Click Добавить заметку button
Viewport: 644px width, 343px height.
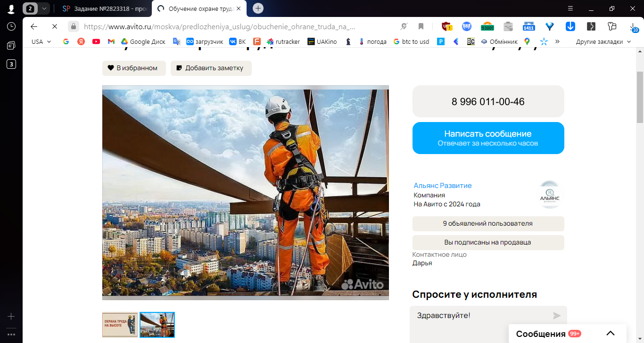pyautogui.click(x=211, y=68)
